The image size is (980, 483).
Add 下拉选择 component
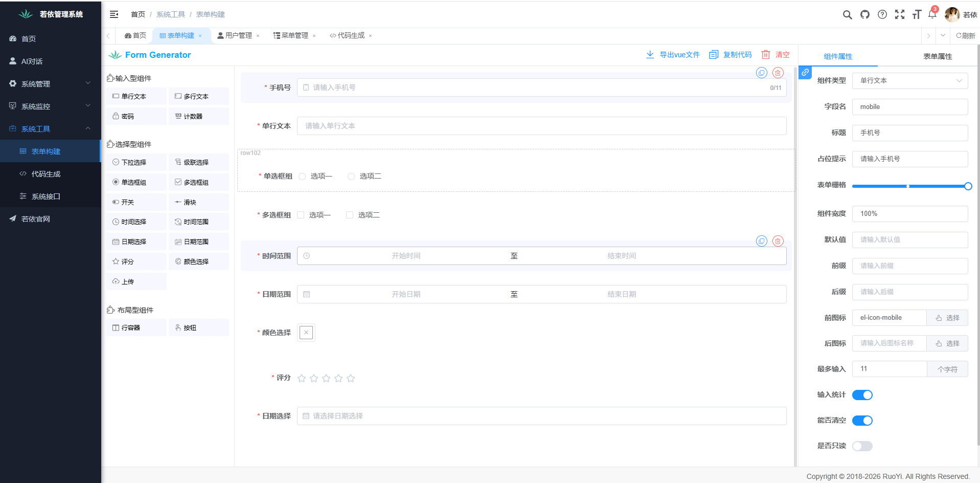pyautogui.click(x=136, y=162)
